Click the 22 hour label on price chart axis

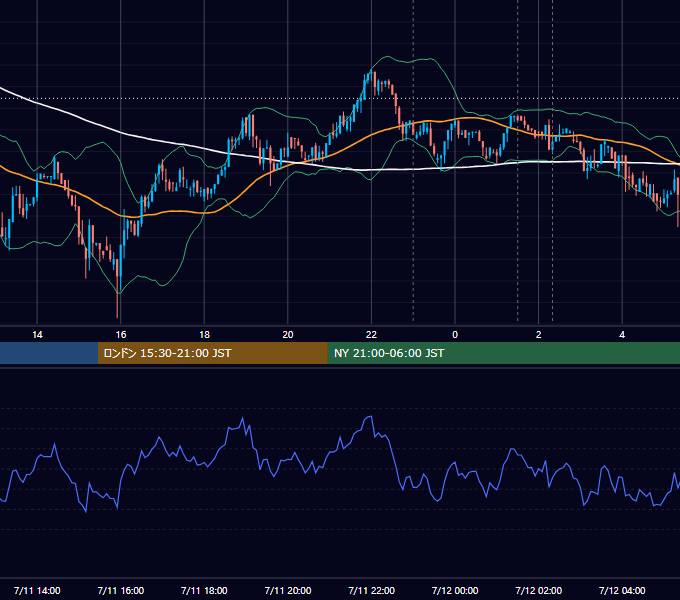(x=371, y=335)
